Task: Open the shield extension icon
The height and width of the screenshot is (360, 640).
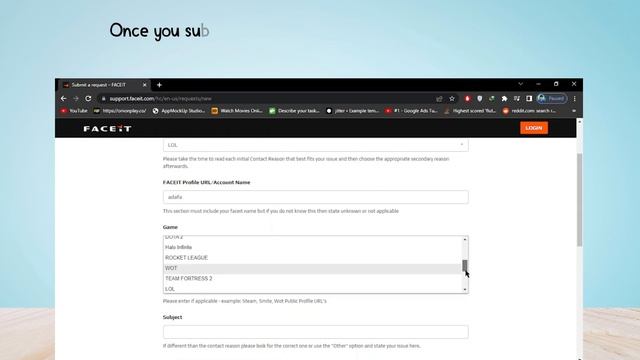Action: (480, 98)
